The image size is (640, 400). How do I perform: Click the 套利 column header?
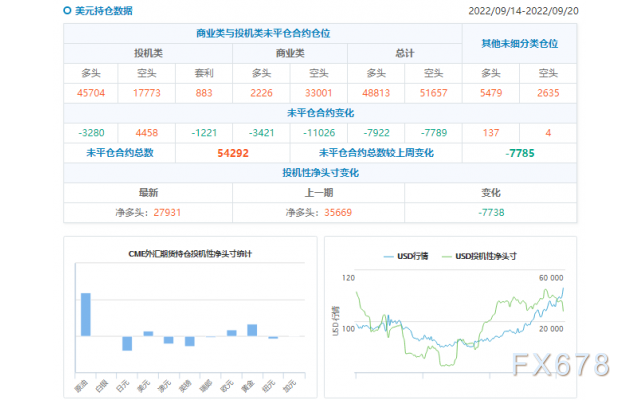tap(204, 73)
